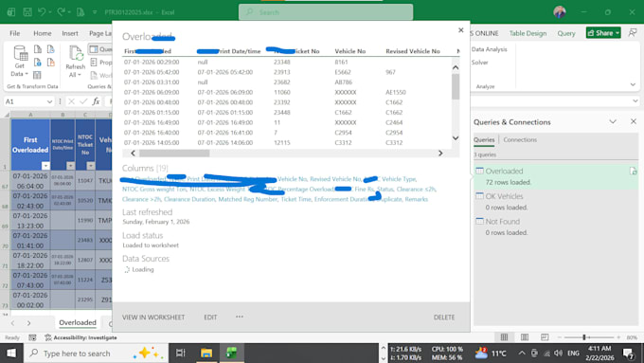Click the taskbar volume icon
The height and width of the screenshot is (363, 644).
[x=558, y=354]
